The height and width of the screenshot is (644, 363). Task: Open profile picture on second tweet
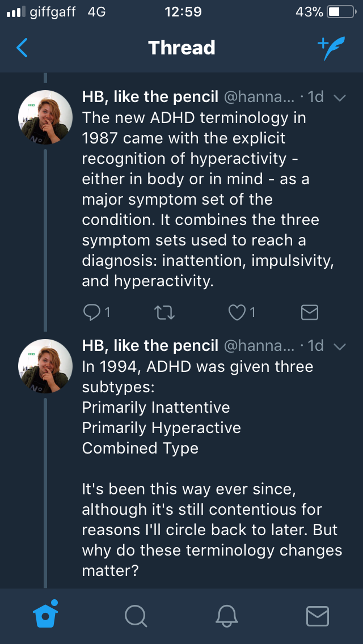pos(46,366)
